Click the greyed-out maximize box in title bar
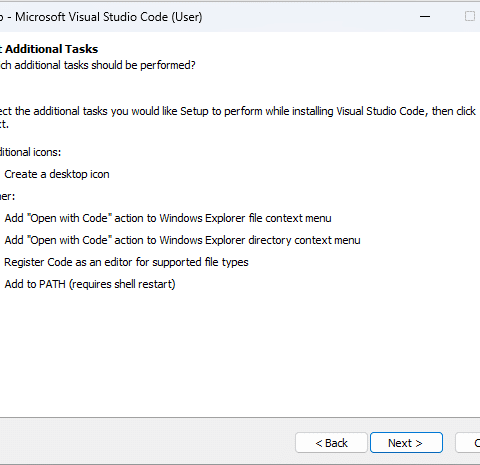 [x=470, y=16]
